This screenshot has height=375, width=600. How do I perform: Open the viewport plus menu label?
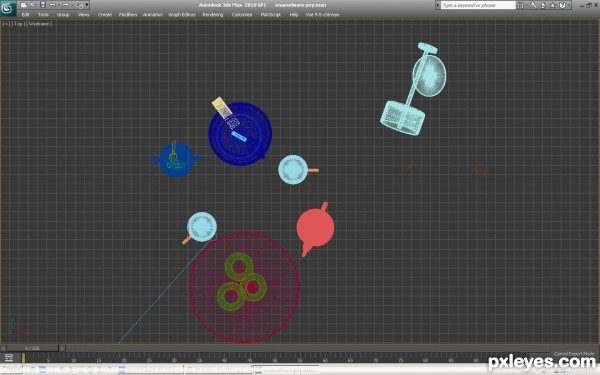[6, 24]
